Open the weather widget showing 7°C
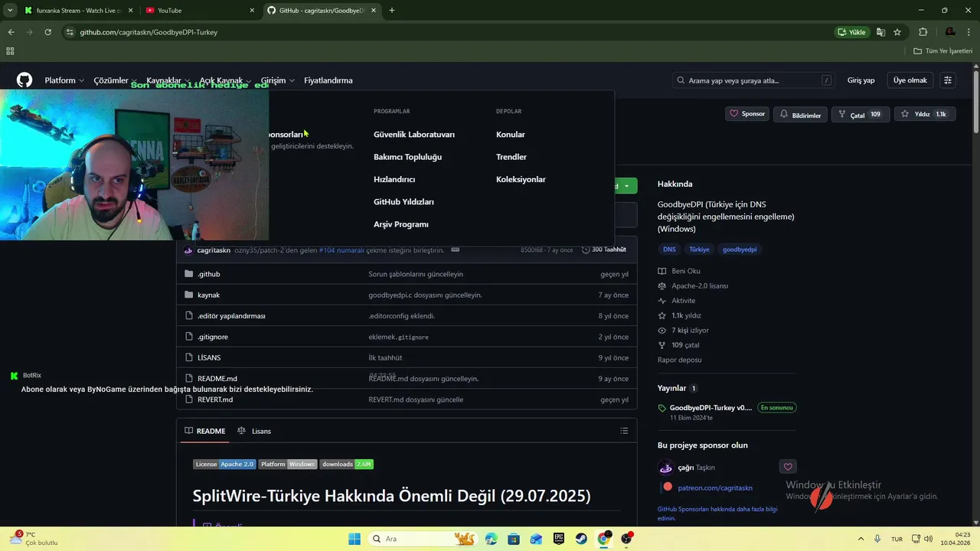Image resolution: width=980 pixels, height=551 pixels. click(x=34, y=539)
